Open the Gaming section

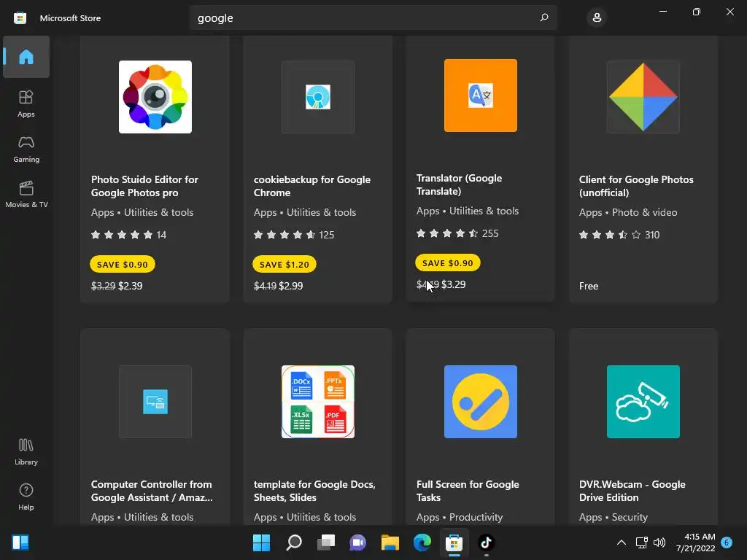(x=26, y=149)
